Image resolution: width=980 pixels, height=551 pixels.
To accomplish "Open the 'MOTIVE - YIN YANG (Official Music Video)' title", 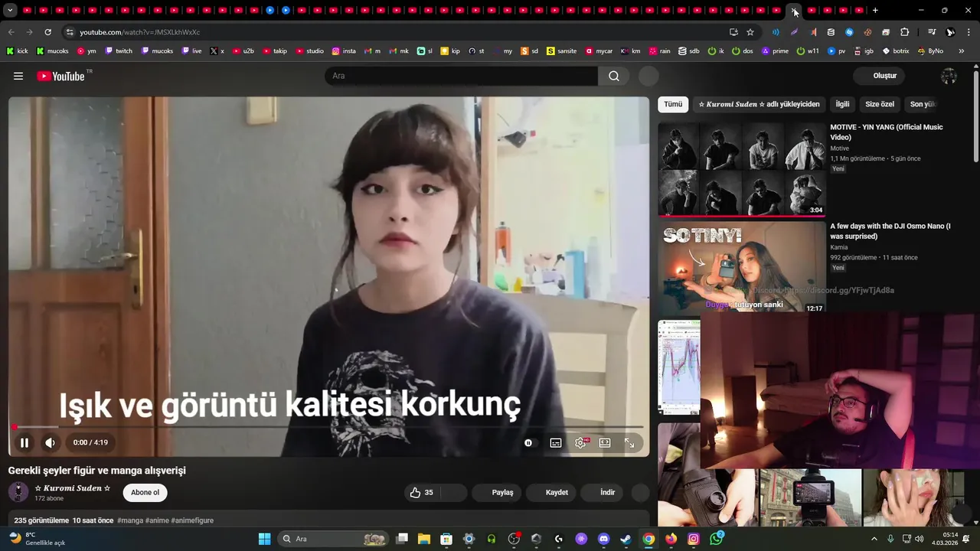I will pyautogui.click(x=887, y=132).
